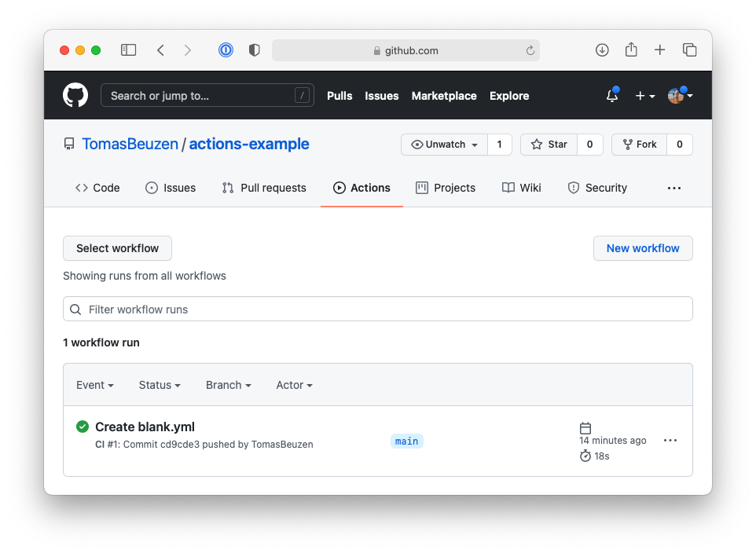Show Safari downloads icon
This screenshot has height=553, width=756.
pyautogui.click(x=602, y=50)
